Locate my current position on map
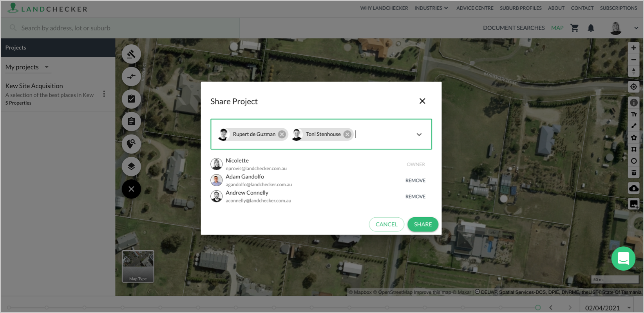The image size is (644, 313). tap(633, 87)
